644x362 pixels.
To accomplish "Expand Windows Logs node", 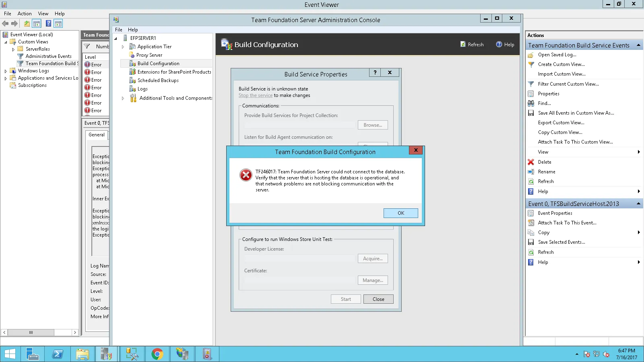I will pos(6,71).
